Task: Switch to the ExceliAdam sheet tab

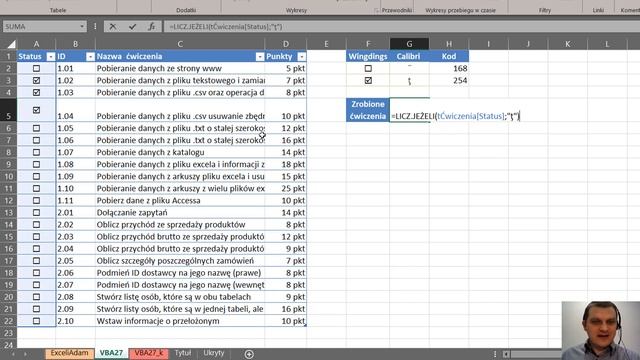Action: [x=69, y=353]
